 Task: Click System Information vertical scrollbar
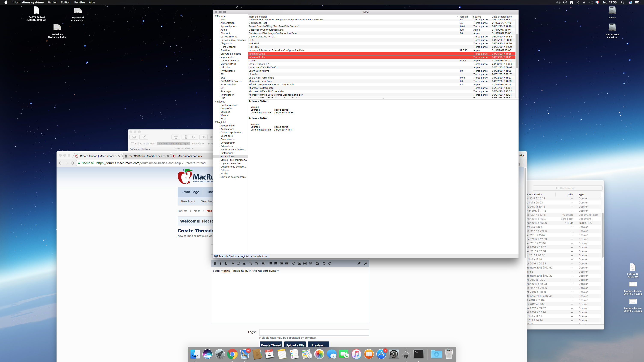tap(517, 51)
